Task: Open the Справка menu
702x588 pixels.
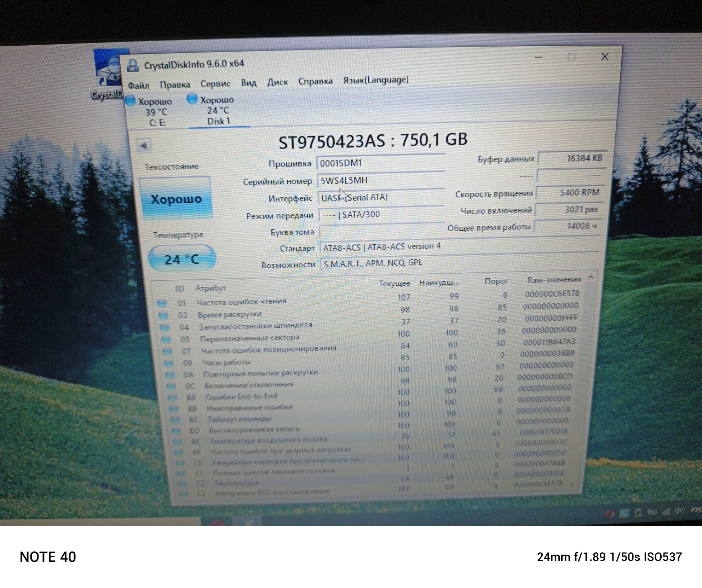Action: [315, 81]
